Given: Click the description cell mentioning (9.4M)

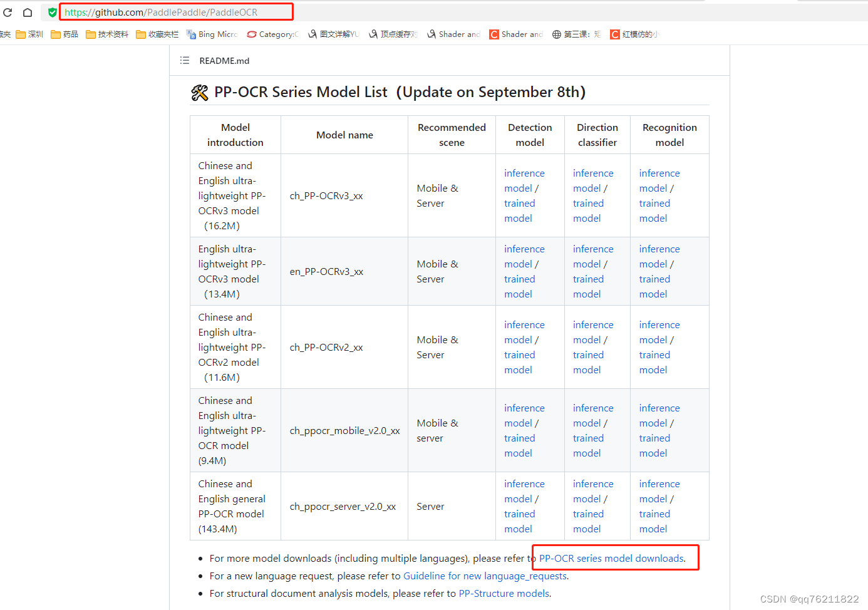Looking at the screenshot, I should [x=235, y=430].
